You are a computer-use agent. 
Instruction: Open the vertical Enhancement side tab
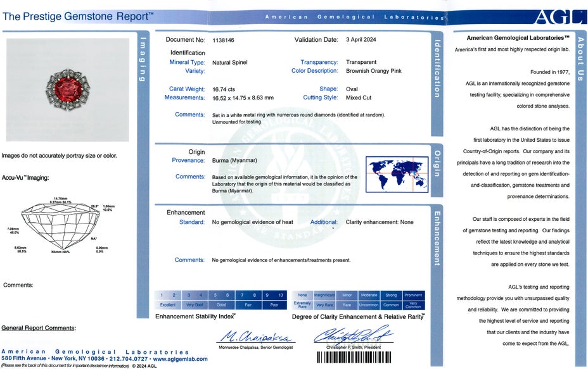(x=436, y=238)
